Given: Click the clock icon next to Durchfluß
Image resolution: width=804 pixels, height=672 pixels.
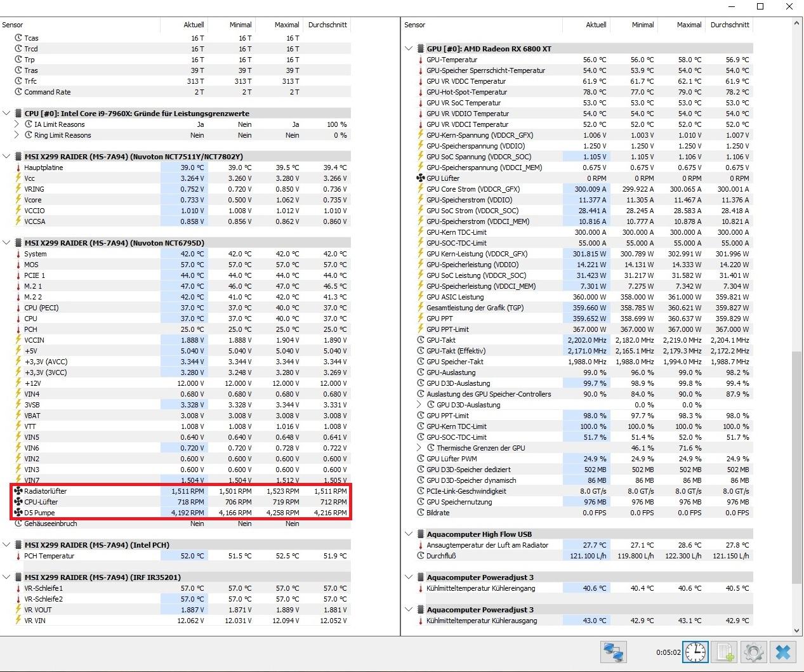Looking at the screenshot, I should 421,556.
